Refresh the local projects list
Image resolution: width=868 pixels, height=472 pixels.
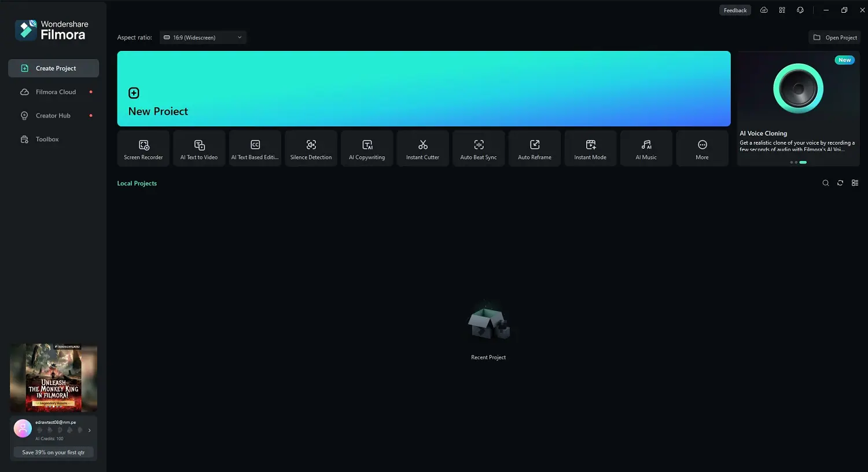[x=840, y=183]
